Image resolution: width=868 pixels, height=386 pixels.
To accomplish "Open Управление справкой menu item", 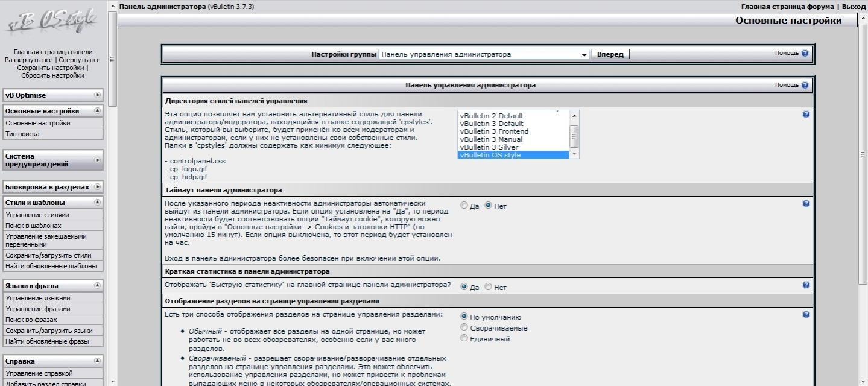I will click(x=39, y=373).
